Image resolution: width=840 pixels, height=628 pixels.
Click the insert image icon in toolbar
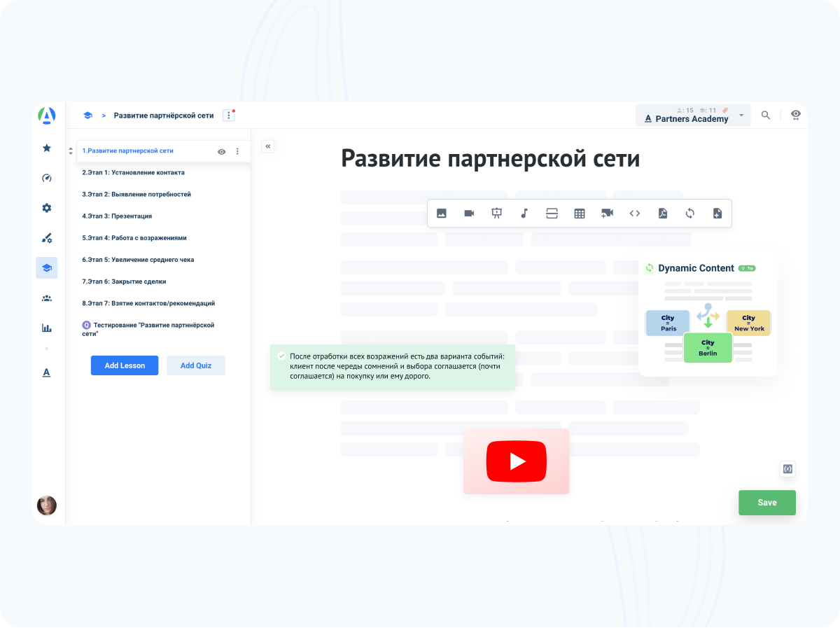442,214
